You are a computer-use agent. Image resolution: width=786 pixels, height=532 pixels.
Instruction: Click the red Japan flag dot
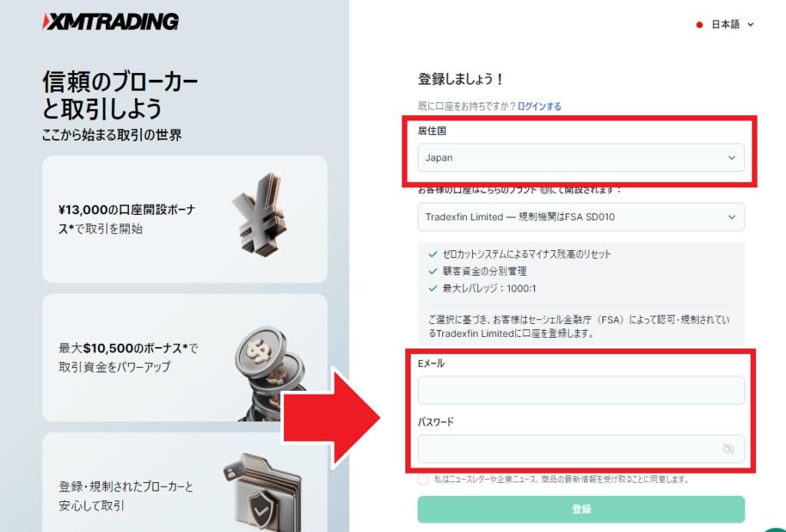coord(699,25)
